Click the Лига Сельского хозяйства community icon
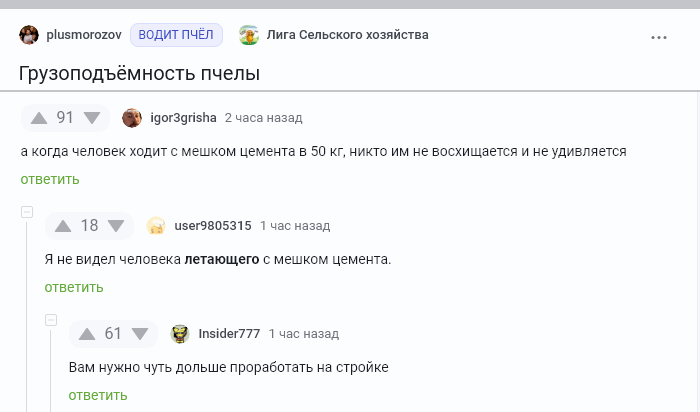 point(249,35)
